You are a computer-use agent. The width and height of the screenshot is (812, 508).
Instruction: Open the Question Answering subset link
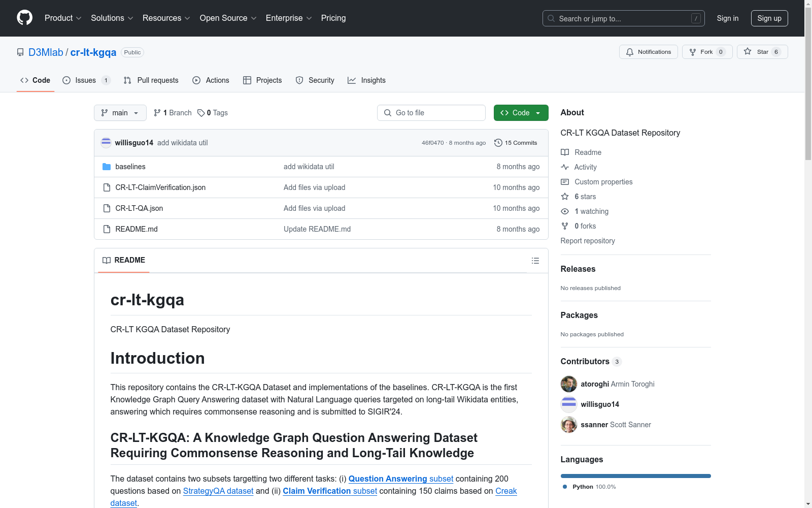pos(401,479)
